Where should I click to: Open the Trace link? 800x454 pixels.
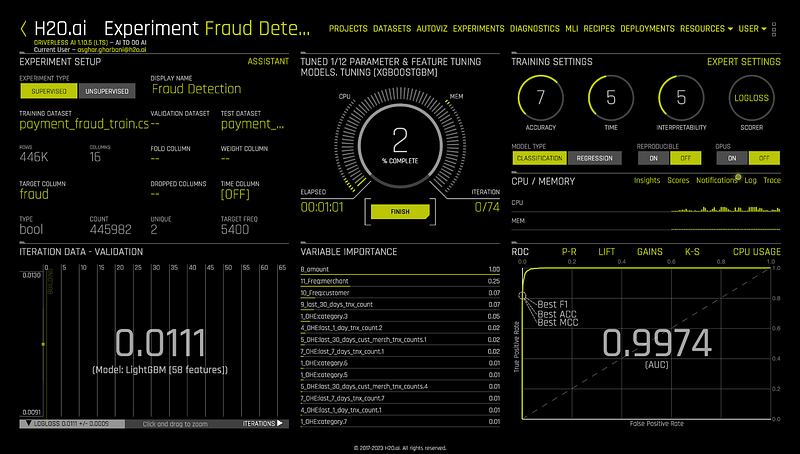point(772,180)
